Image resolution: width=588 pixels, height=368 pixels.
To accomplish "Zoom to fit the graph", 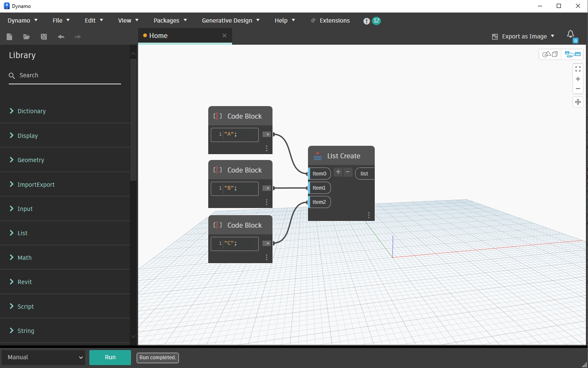I will (x=578, y=69).
